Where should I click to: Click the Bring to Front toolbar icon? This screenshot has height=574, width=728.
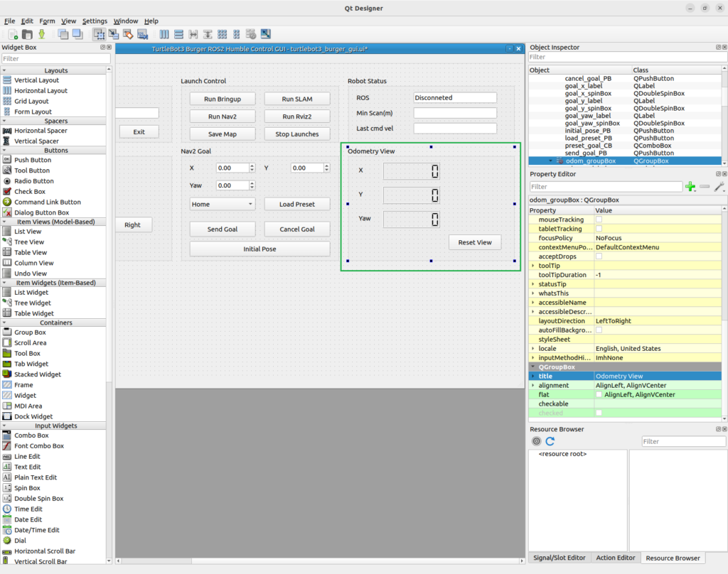coord(77,34)
